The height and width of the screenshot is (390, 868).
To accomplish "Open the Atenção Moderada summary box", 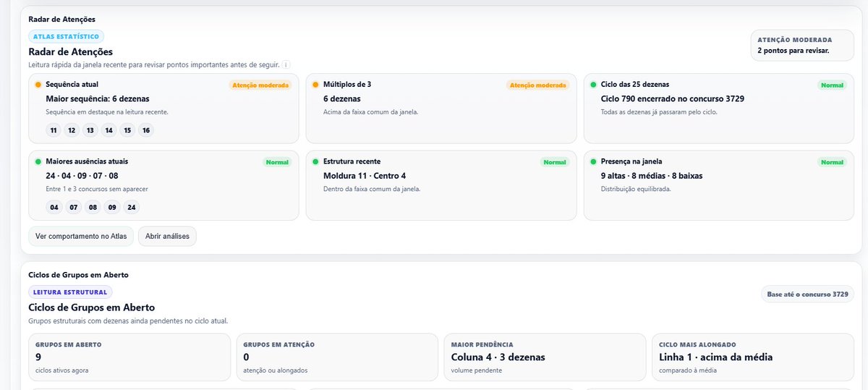I will click(x=802, y=46).
